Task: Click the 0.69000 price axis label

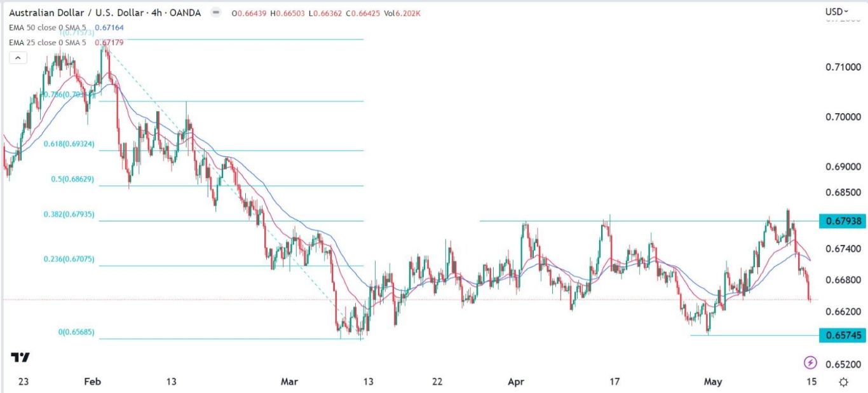Action: (842, 167)
